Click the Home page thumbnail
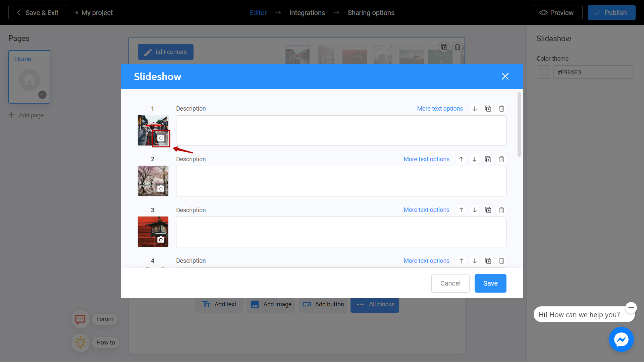 tap(29, 77)
